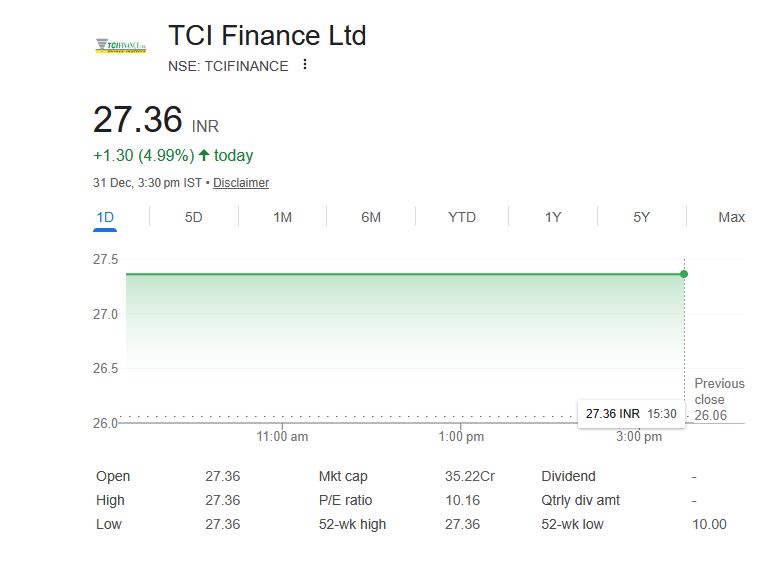
Task: Show the 1M price chart
Action: coord(282,217)
